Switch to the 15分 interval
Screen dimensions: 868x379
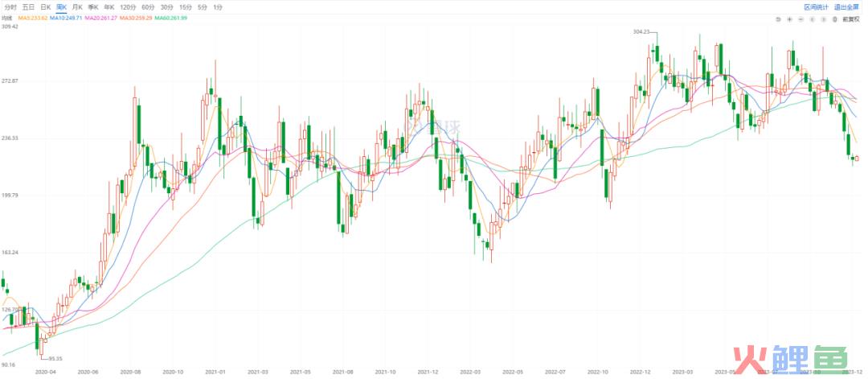pyautogui.click(x=186, y=7)
